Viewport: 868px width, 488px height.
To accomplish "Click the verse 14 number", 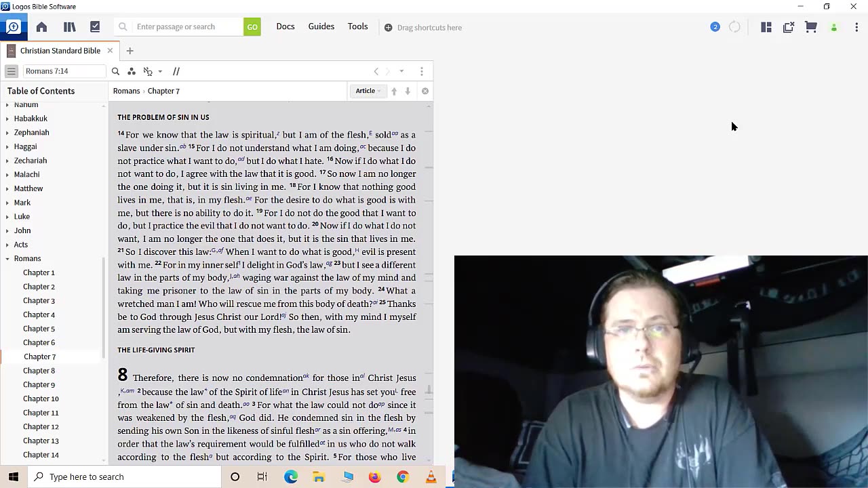I will [121, 134].
